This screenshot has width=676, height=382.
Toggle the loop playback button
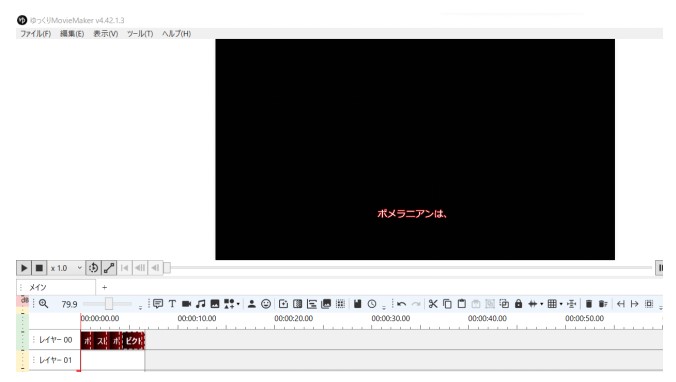point(93,268)
